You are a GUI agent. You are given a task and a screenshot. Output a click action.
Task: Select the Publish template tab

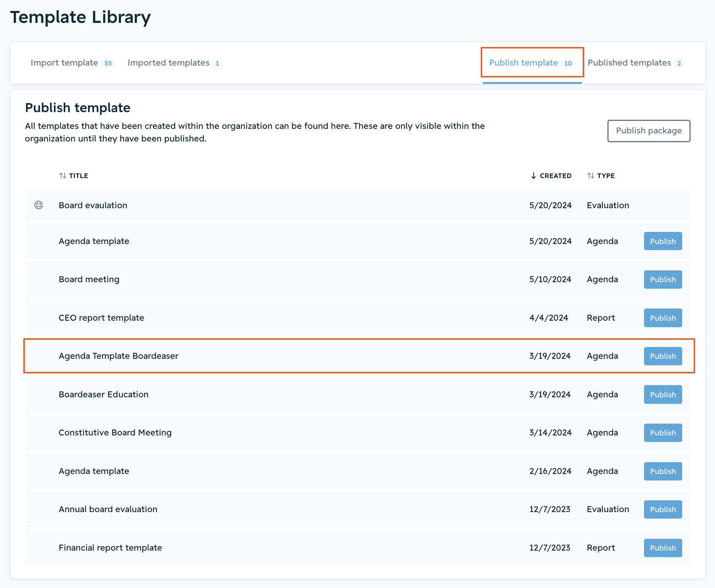(532, 63)
